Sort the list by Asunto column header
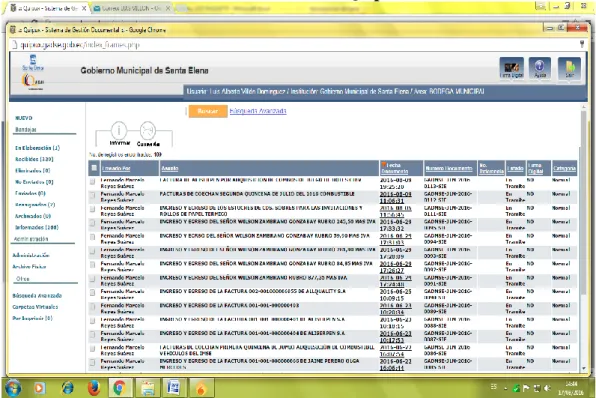 170,168
